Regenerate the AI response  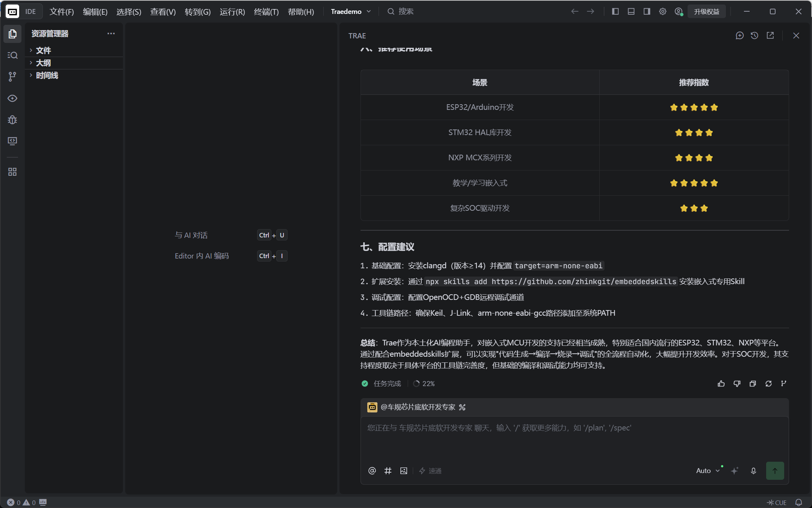[x=768, y=383]
